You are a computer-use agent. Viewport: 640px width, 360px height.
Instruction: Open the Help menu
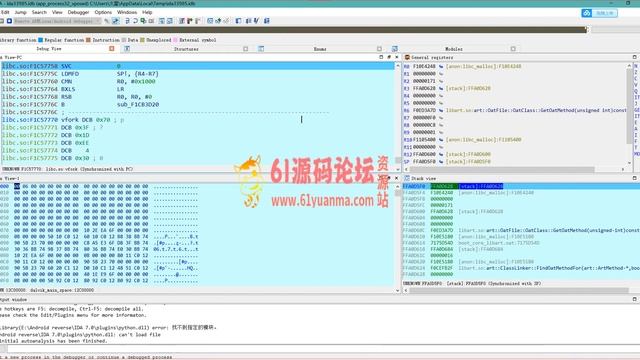point(147,12)
